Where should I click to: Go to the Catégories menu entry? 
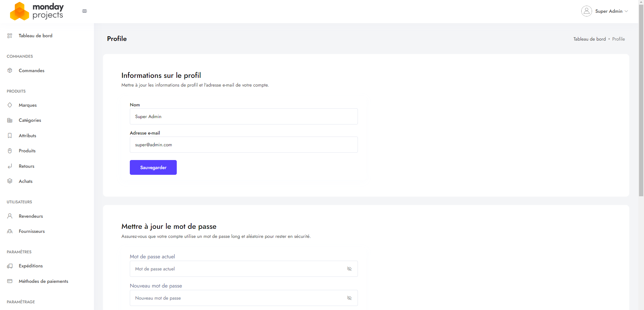pos(30,120)
